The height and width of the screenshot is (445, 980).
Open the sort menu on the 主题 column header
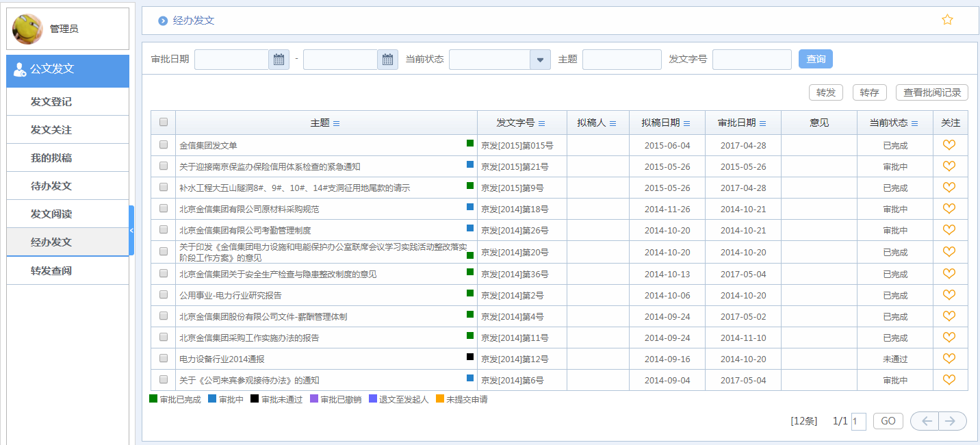pyautogui.click(x=337, y=122)
